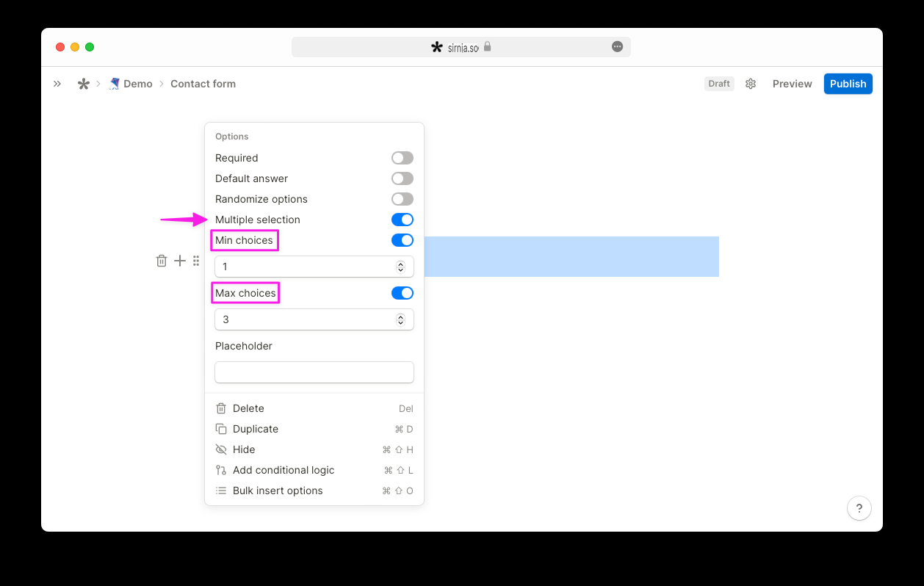Open the asterisk home workspace icon
The width and height of the screenshot is (924, 586).
coord(84,84)
